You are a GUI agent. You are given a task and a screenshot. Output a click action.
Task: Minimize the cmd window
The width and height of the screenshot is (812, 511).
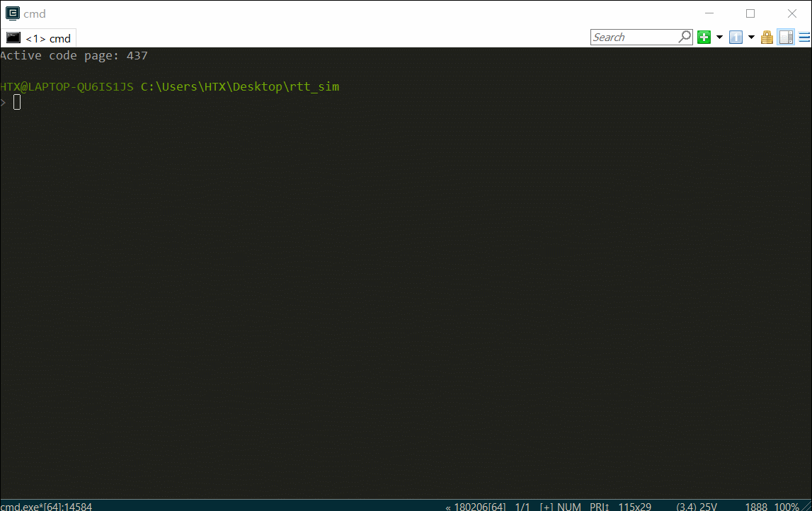[x=709, y=13]
